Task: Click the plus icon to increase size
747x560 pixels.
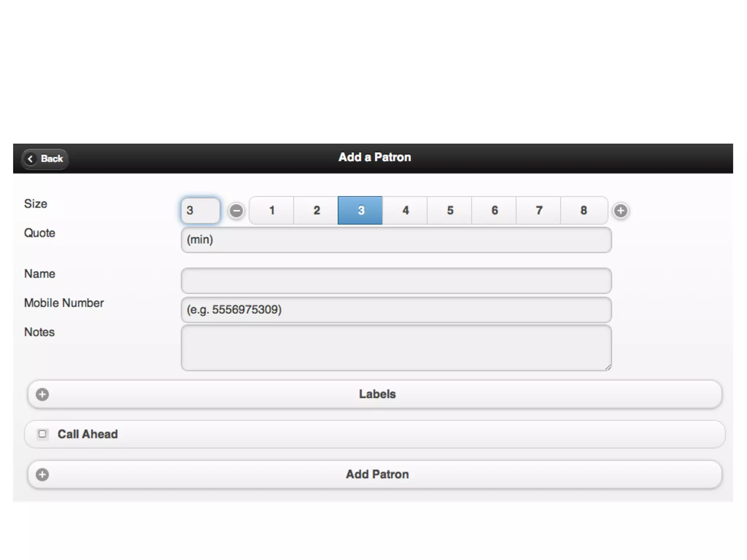Action: [620, 210]
